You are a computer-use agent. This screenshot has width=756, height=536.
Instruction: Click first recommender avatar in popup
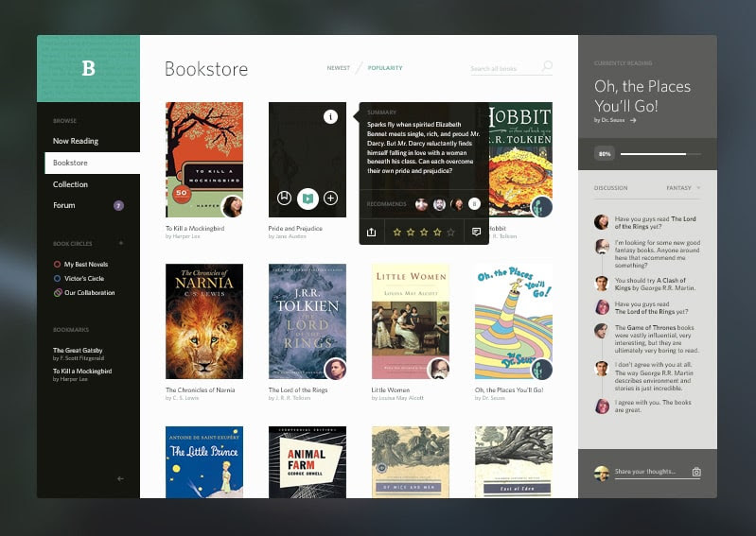pyautogui.click(x=421, y=204)
